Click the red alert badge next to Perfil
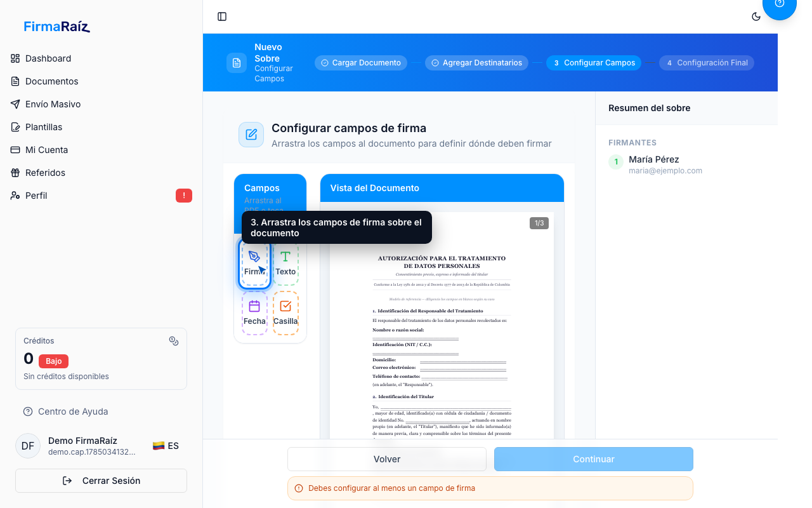The width and height of the screenshot is (812, 508). point(184,196)
